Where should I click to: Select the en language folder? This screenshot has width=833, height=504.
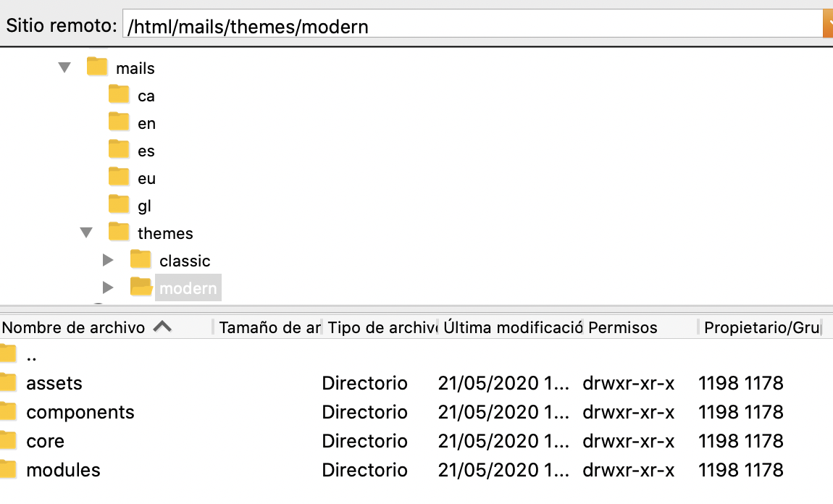tap(146, 124)
